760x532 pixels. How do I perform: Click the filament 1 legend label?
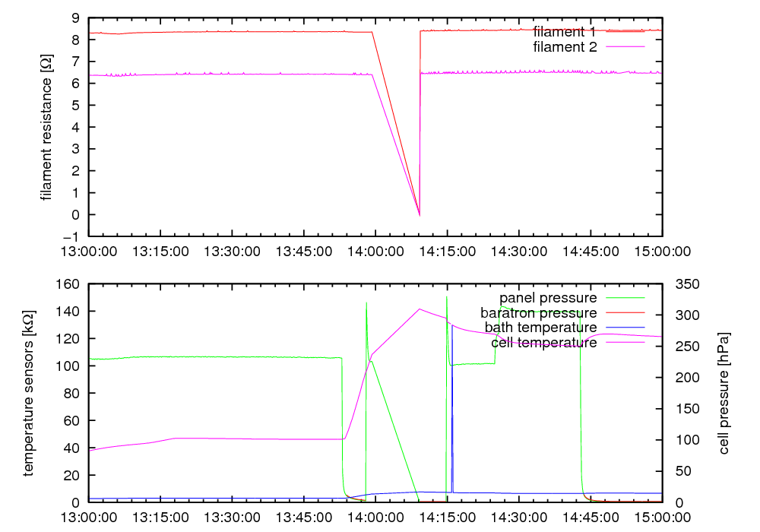tap(564, 32)
